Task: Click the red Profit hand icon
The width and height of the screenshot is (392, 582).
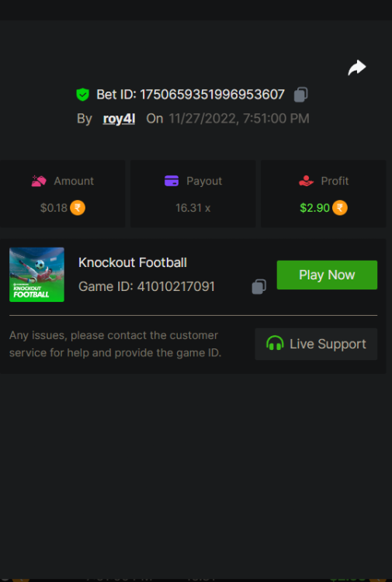Action: [307, 181]
